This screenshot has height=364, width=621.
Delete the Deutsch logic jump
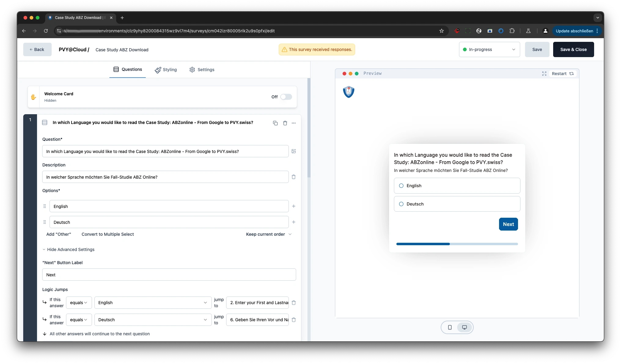tap(294, 320)
